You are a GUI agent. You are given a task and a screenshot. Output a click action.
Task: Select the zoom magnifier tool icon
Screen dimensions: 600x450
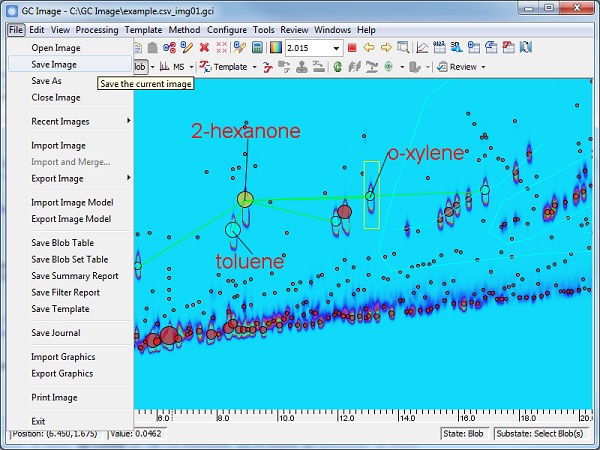(403, 47)
